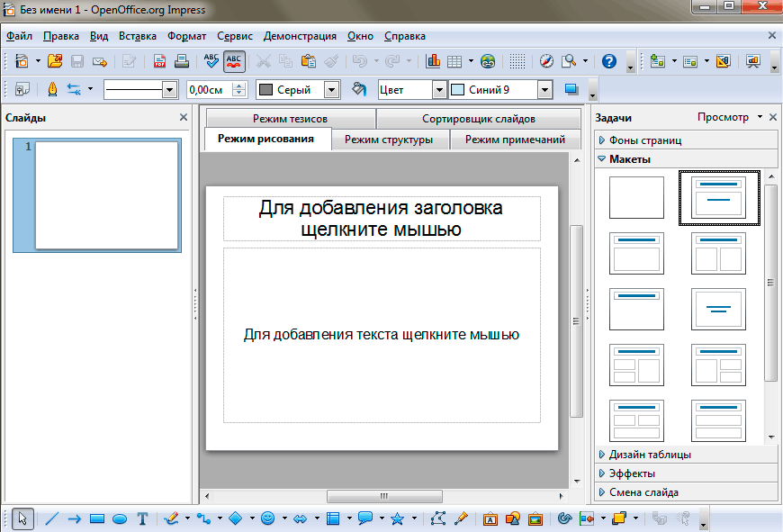Expand Смена слайда section
The image size is (783, 532).
686,492
